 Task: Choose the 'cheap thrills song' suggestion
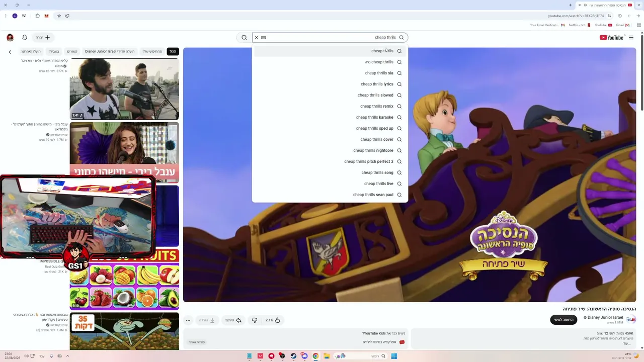330,172
